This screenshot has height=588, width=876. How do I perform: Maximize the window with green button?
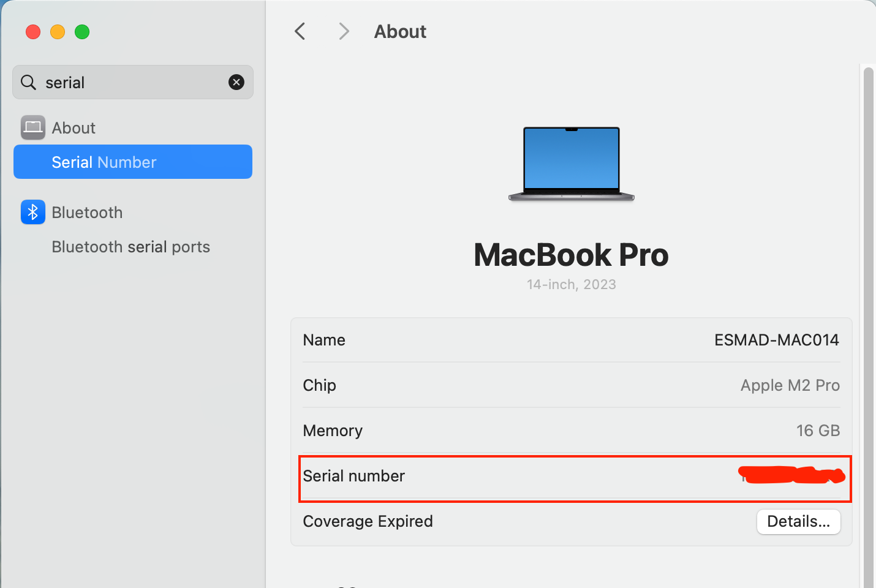(x=82, y=32)
